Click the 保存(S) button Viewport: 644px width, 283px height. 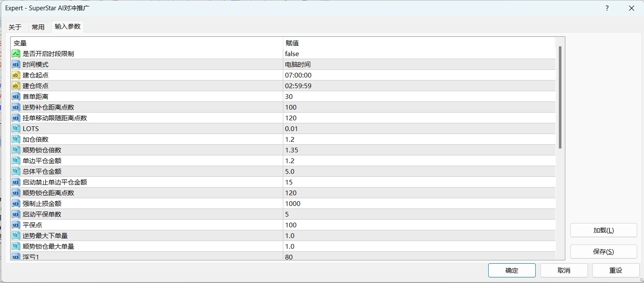603,251
